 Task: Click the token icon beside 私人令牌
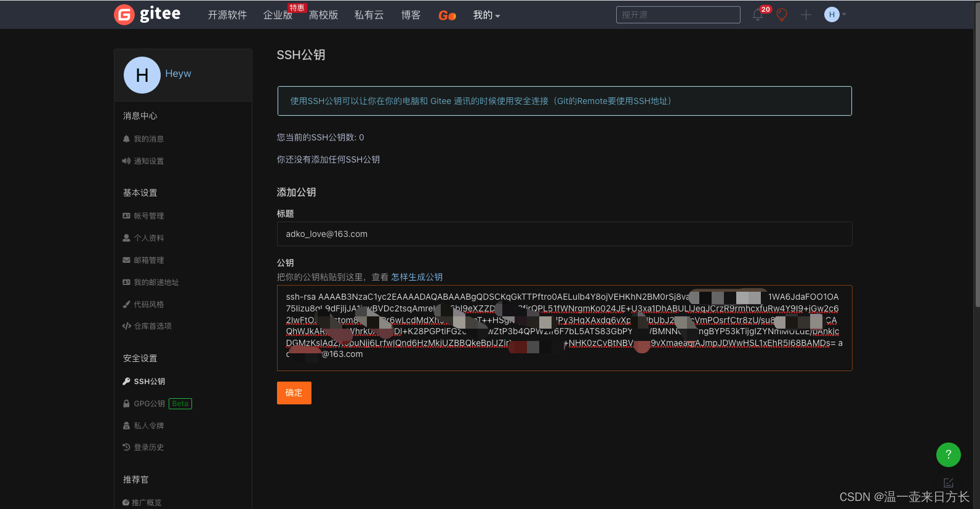pyautogui.click(x=126, y=426)
